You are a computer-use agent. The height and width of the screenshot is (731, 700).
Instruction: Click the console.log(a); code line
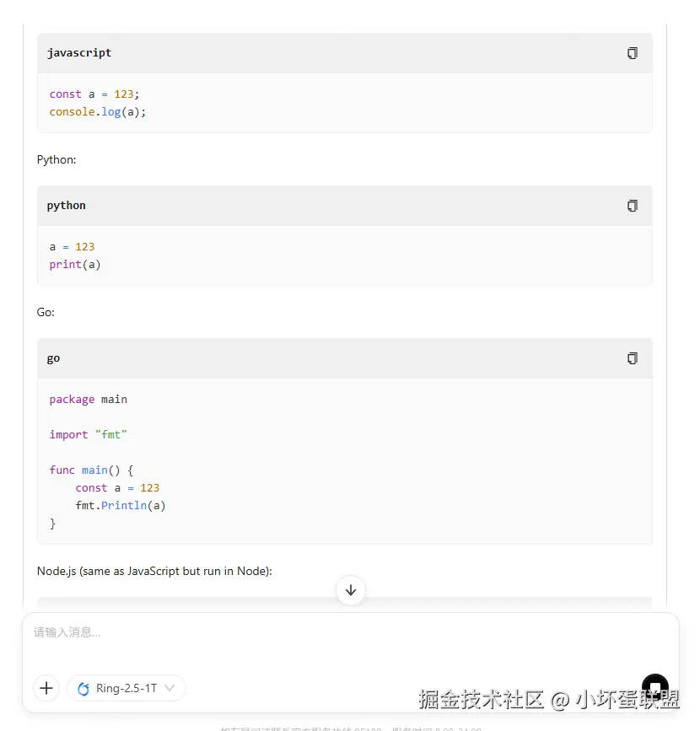[x=98, y=112]
